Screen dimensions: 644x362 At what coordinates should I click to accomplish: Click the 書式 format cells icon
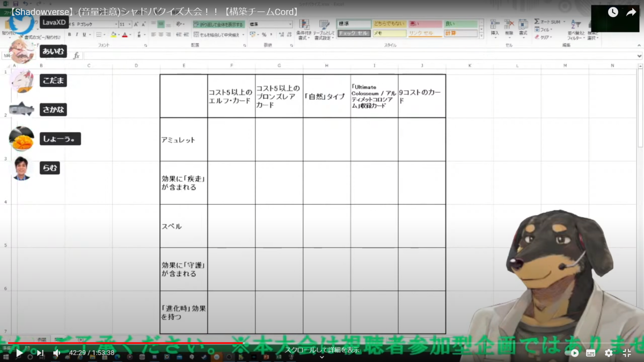pos(523,28)
